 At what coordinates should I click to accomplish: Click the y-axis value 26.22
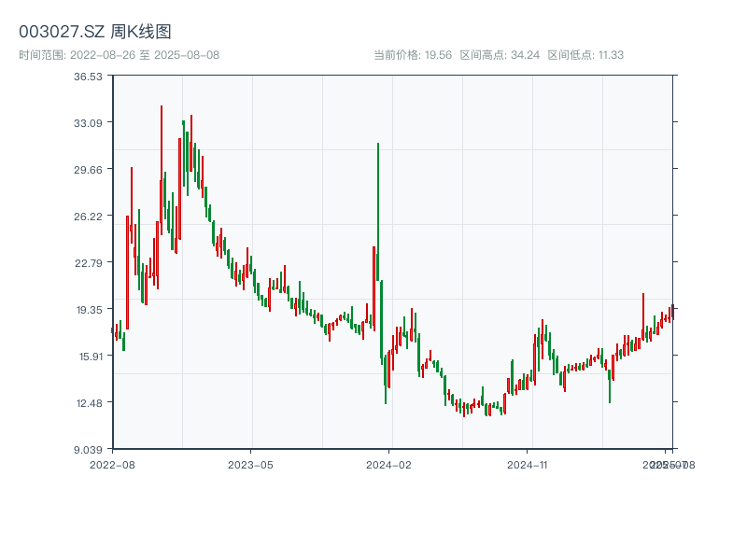[88, 217]
